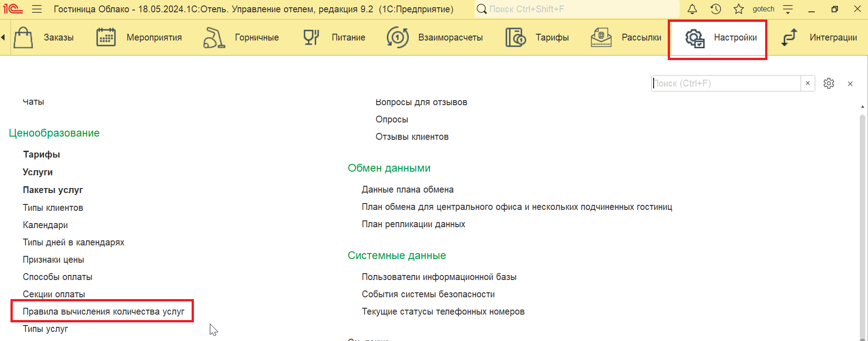This screenshot has width=868, height=341.
Task: Open Правила вычисления количества услуг
Action: [103, 311]
